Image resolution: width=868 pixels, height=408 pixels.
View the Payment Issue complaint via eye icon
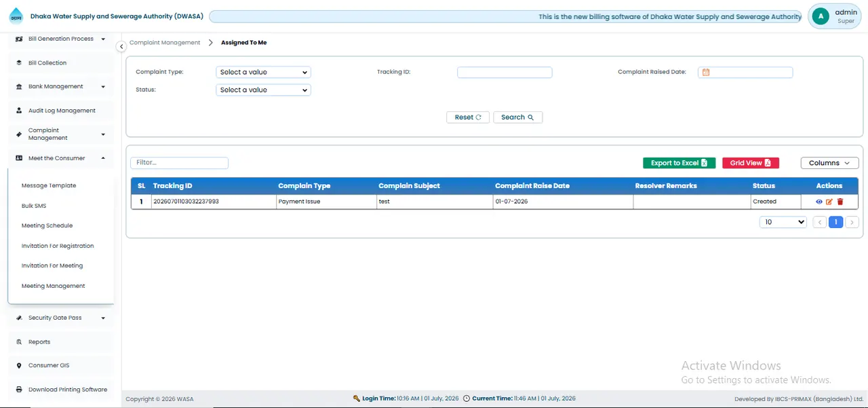coord(819,202)
